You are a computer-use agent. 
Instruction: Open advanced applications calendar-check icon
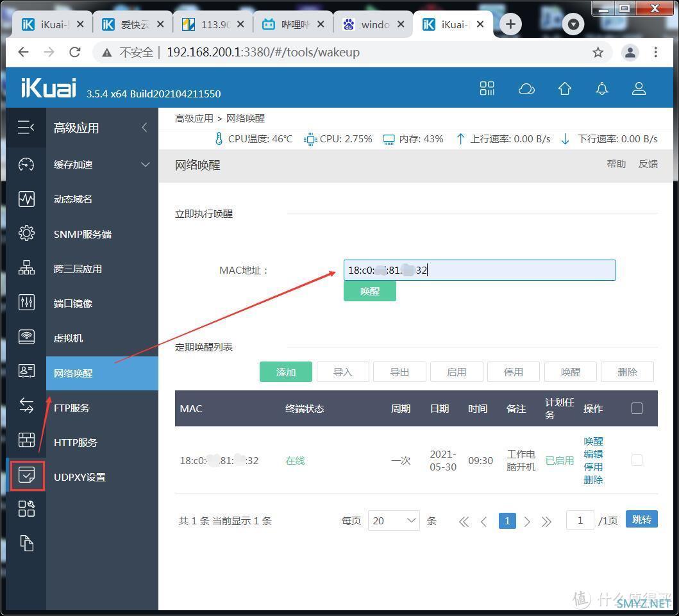tap(27, 476)
